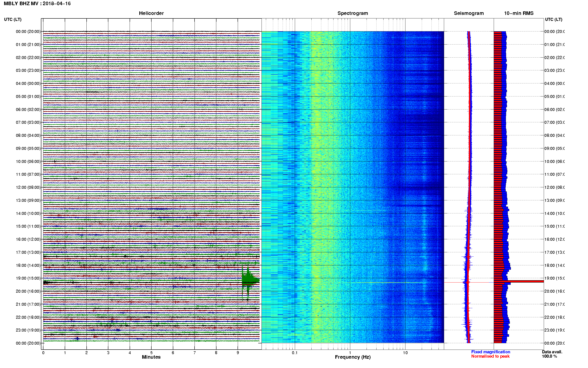
Task: Click the left '11:00 (07:00)' time label
Action: click(28, 174)
